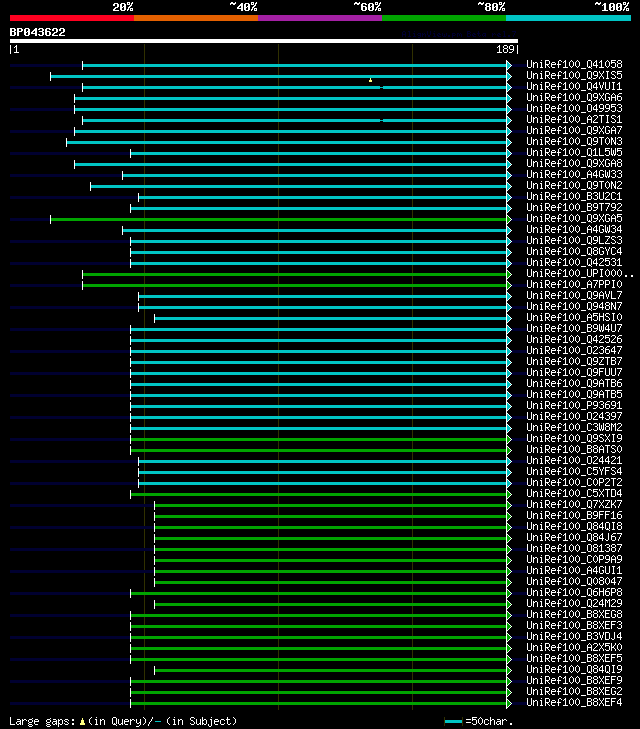Click UniRef100_B9FF16 label
Screen dimensions: 640x729
pos(574,516)
